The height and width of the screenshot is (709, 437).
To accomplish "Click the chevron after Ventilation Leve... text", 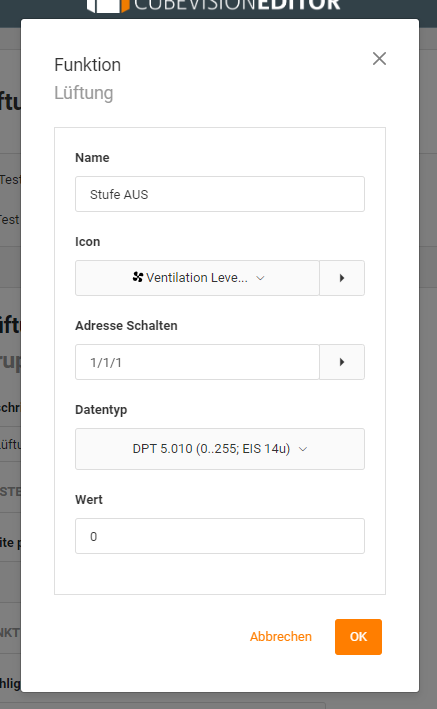I will (x=260, y=278).
